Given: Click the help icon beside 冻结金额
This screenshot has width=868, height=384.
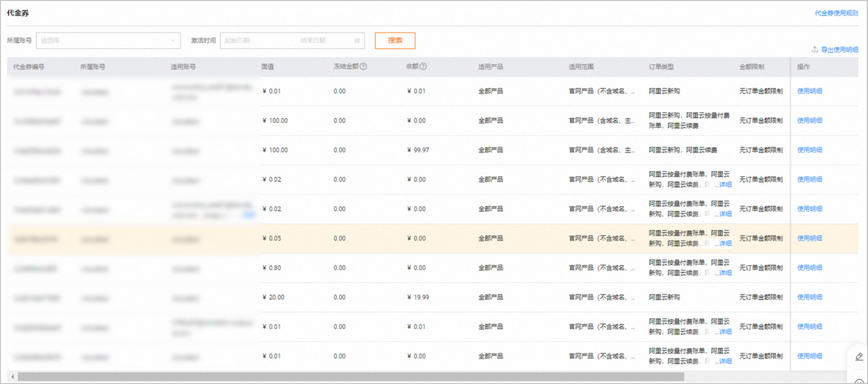Looking at the screenshot, I should (363, 67).
